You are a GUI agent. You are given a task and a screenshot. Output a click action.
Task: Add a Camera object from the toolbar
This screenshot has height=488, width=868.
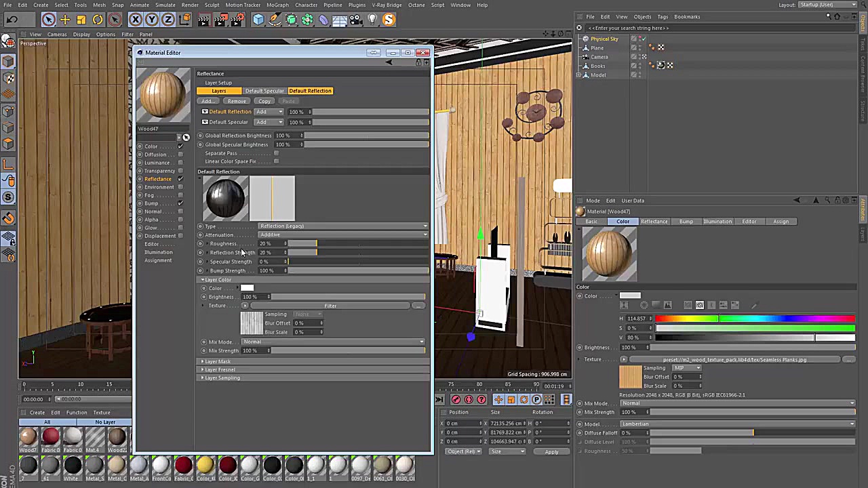[355, 19]
